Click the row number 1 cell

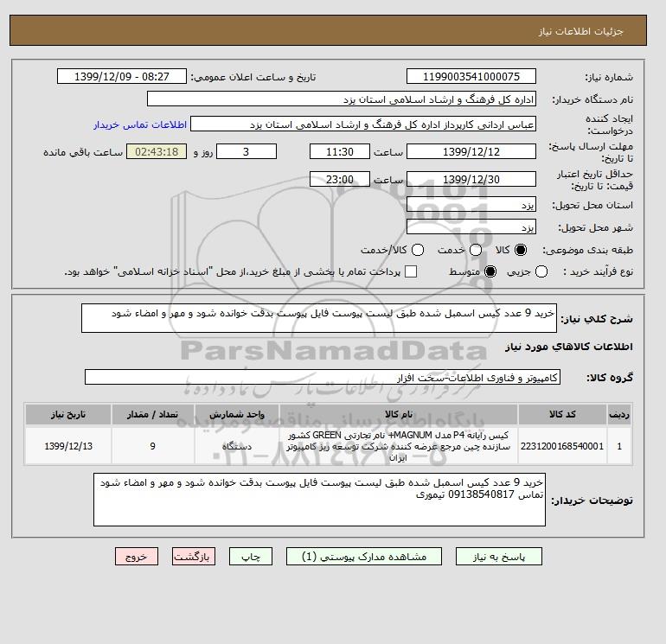pos(619,446)
